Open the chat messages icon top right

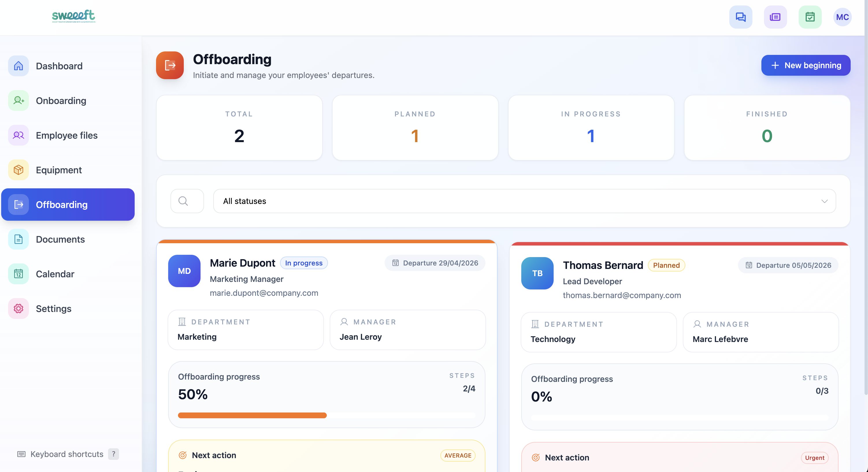[740, 17]
